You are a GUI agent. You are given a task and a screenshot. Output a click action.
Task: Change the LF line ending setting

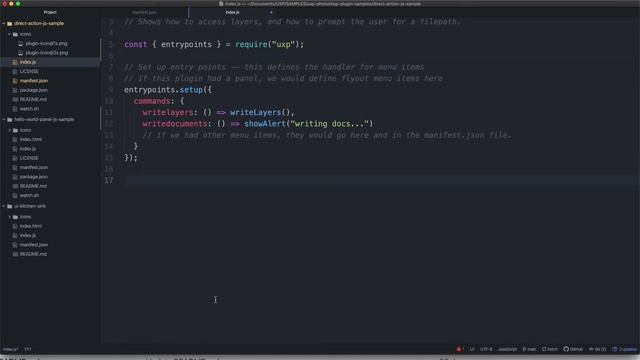pos(472,349)
